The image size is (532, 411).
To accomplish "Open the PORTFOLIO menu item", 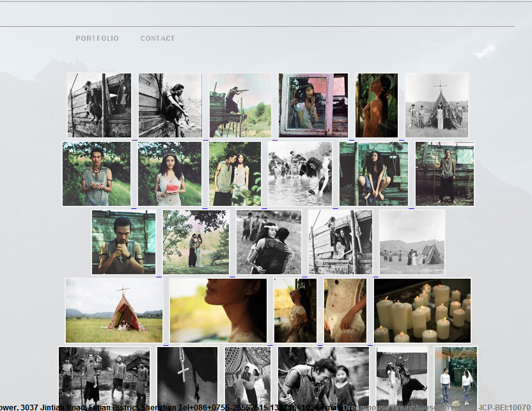I will click(x=97, y=38).
